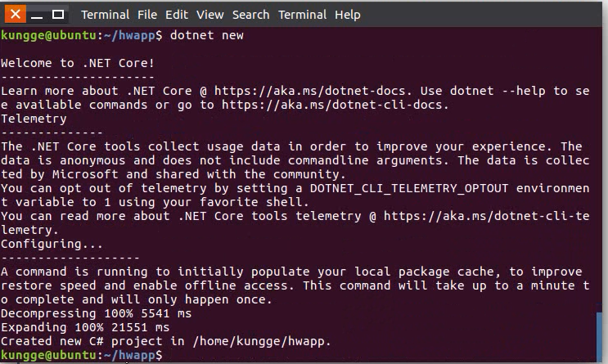
Task: Maximize the terminal window
Action: (x=58, y=15)
